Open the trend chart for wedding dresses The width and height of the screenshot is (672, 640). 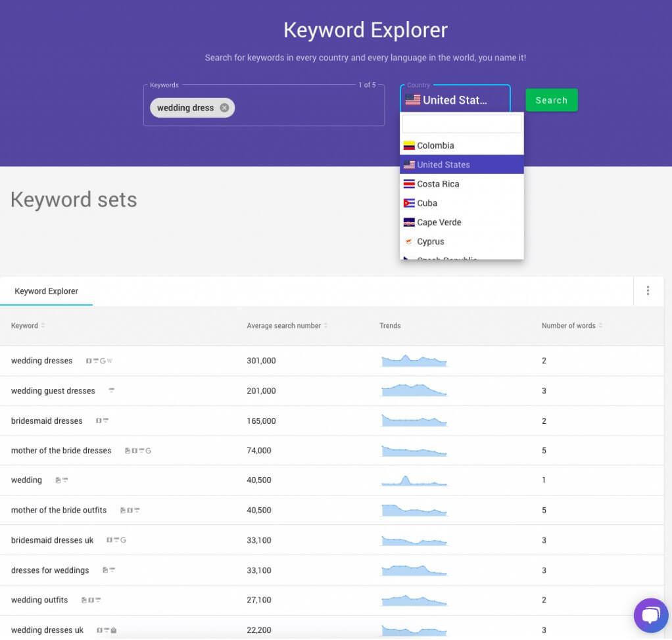(414, 361)
